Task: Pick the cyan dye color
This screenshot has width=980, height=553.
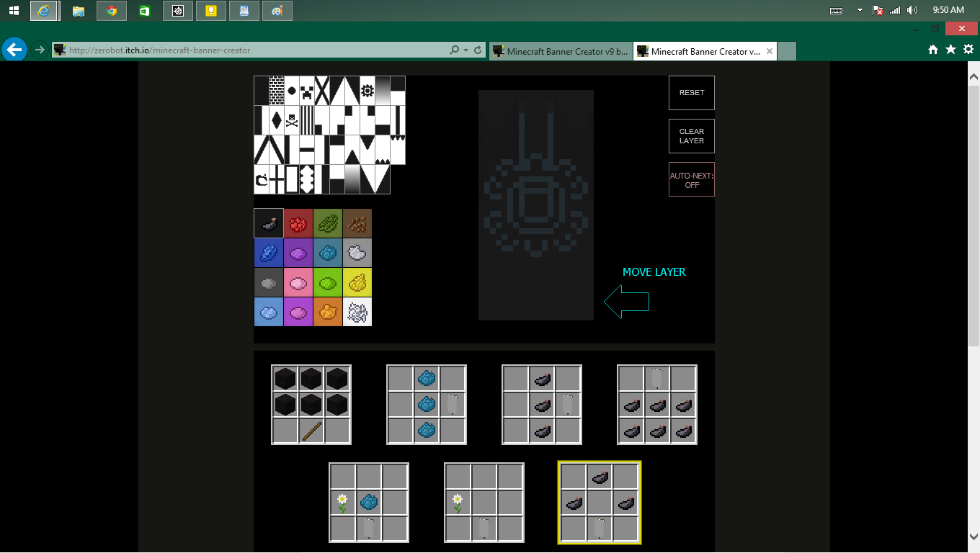Action: click(328, 253)
